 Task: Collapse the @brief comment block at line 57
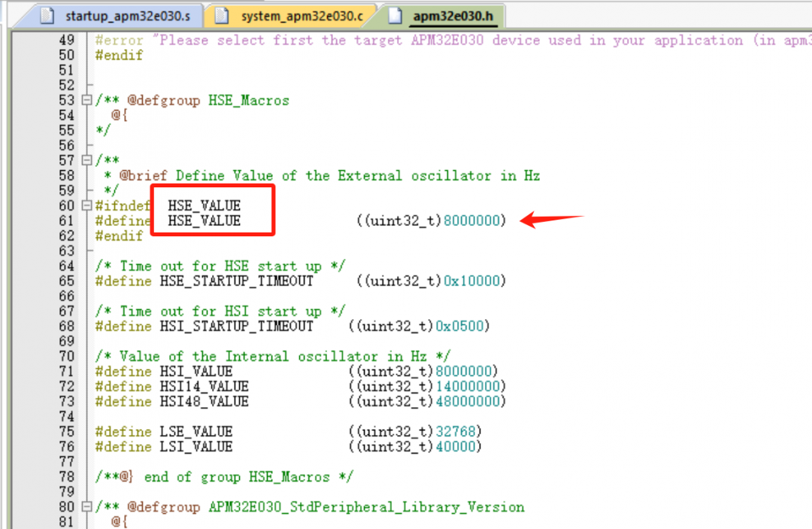pyautogui.click(x=88, y=161)
